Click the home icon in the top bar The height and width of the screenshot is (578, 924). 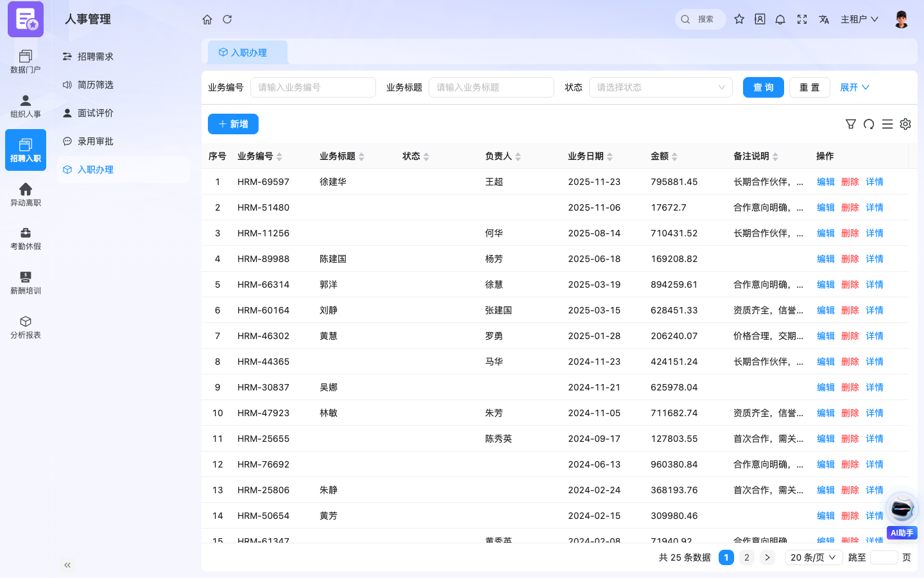point(207,19)
